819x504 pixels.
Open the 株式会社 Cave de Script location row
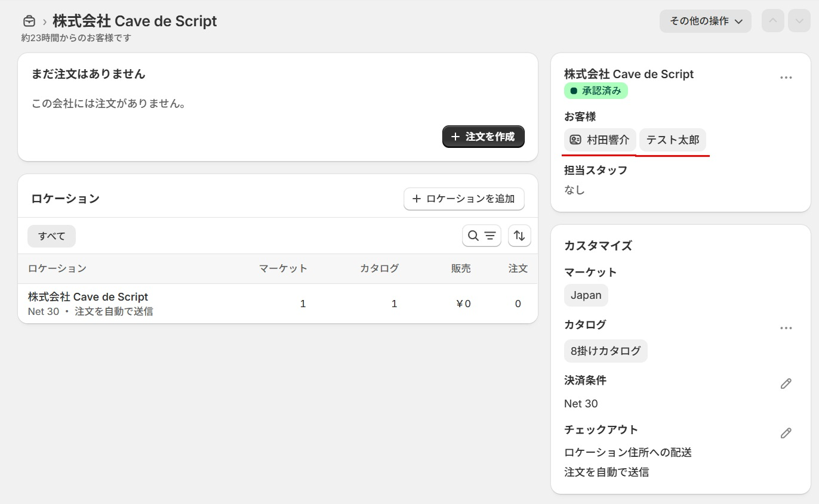tap(88, 297)
